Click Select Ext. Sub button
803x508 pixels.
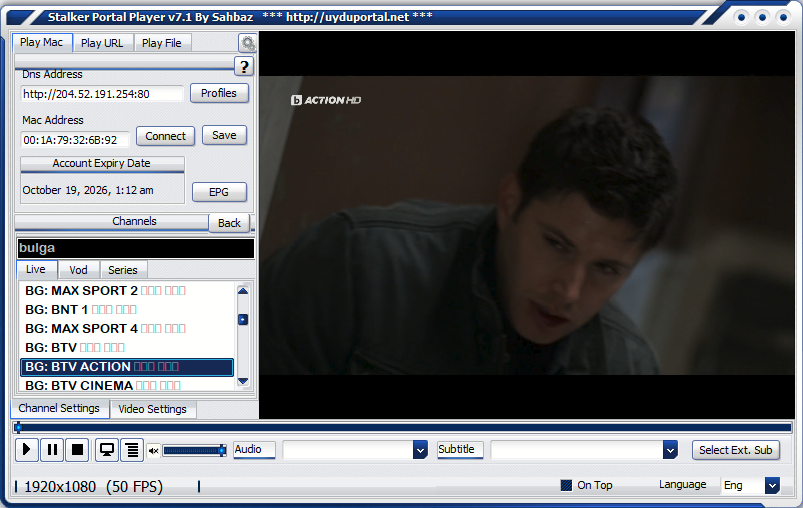pyautogui.click(x=736, y=450)
